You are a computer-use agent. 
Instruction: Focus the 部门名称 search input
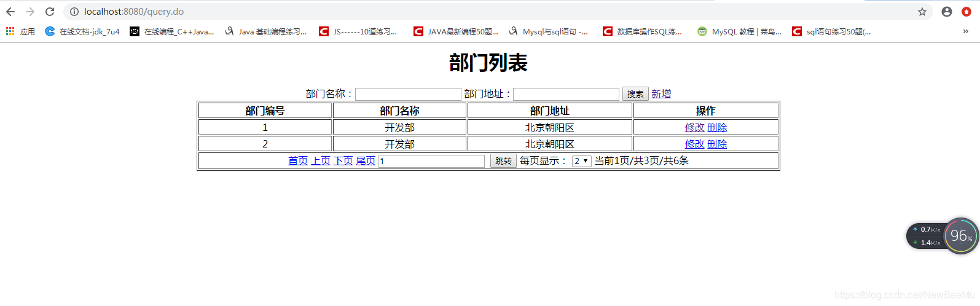(x=408, y=94)
